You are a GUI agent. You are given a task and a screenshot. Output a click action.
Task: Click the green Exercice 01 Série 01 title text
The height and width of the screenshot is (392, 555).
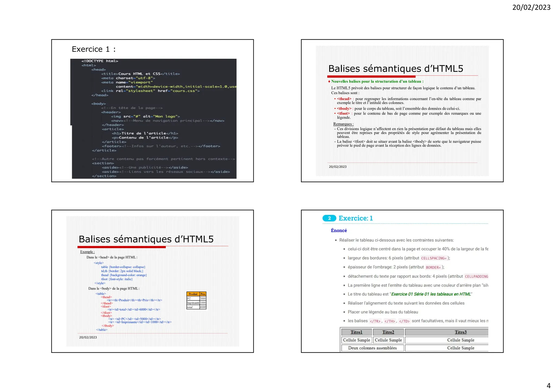click(431, 294)
